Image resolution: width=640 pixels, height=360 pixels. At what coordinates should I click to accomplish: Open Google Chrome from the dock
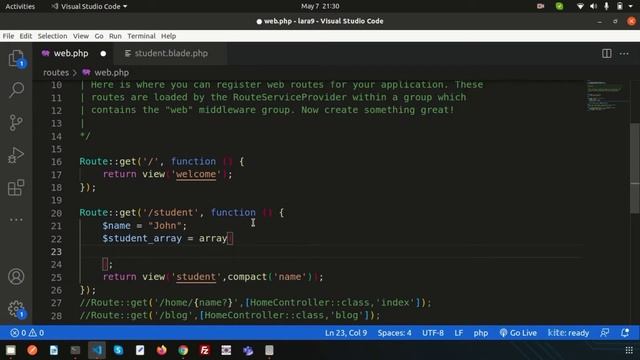183,350
